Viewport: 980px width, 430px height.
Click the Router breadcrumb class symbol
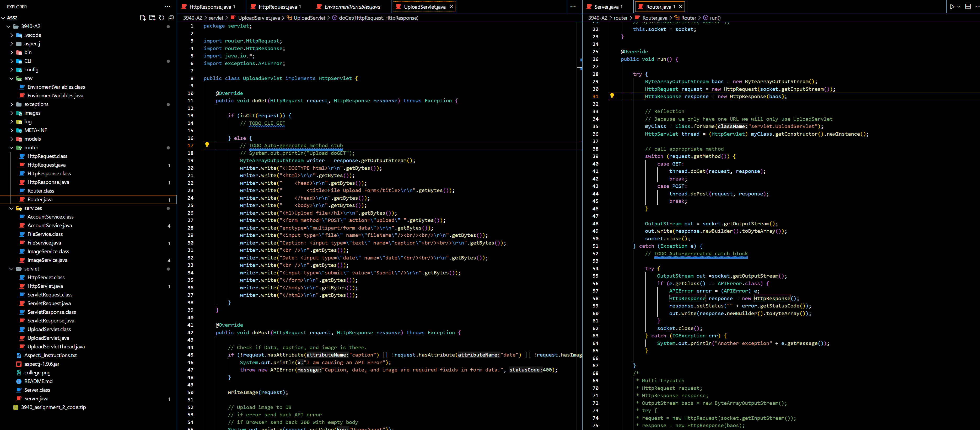coord(688,18)
